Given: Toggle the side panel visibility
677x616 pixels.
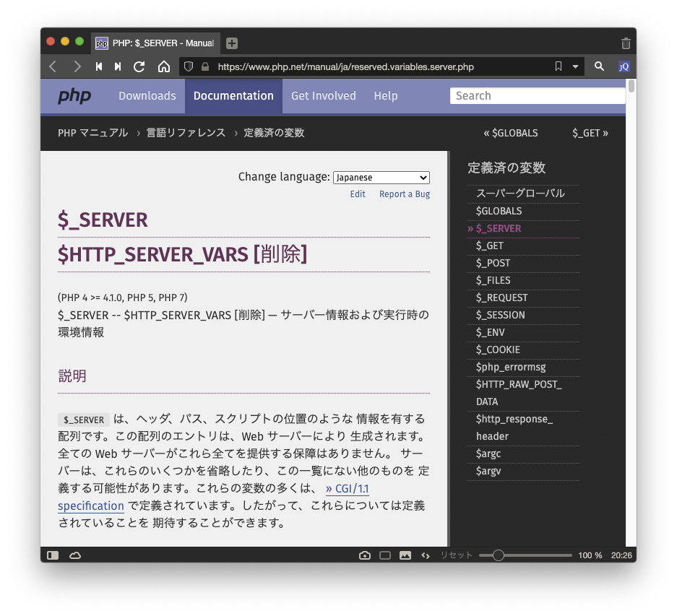Looking at the screenshot, I should pyautogui.click(x=53, y=555).
